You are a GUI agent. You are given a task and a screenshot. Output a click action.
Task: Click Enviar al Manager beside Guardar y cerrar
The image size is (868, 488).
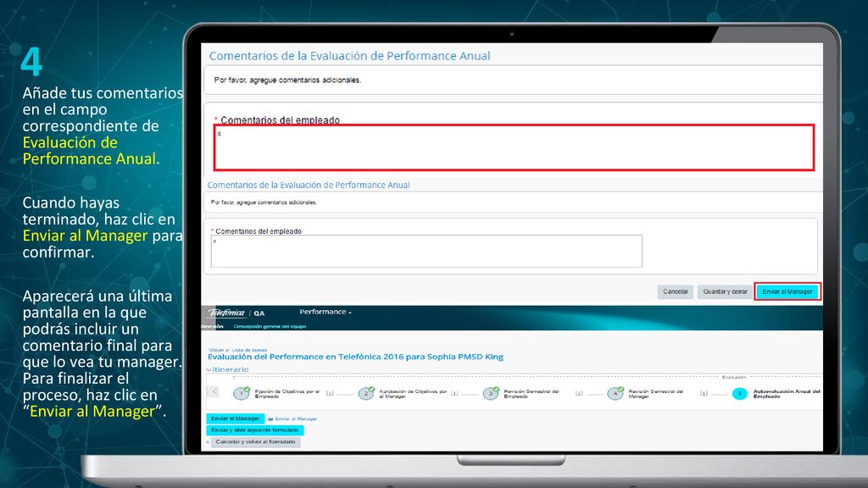point(787,291)
